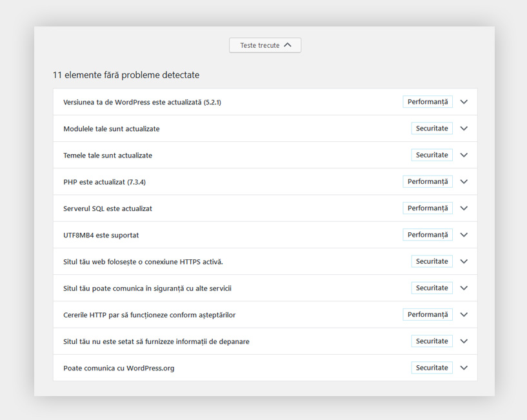Expand the Cererile HTTP row chevron
This screenshot has height=420, width=527.
[x=464, y=315]
